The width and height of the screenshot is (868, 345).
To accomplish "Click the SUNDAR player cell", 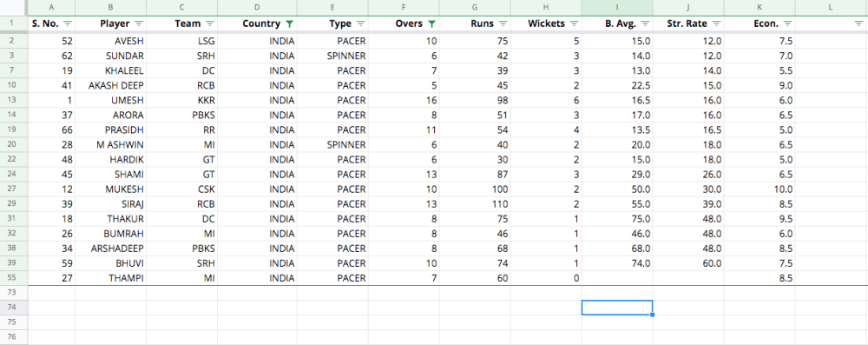I will click(x=111, y=56).
